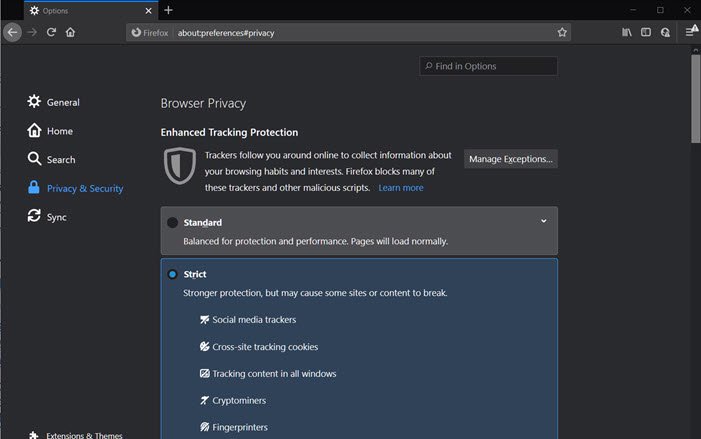
Task: Click the Extensions & Themes puzzle icon
Action: 34,435
